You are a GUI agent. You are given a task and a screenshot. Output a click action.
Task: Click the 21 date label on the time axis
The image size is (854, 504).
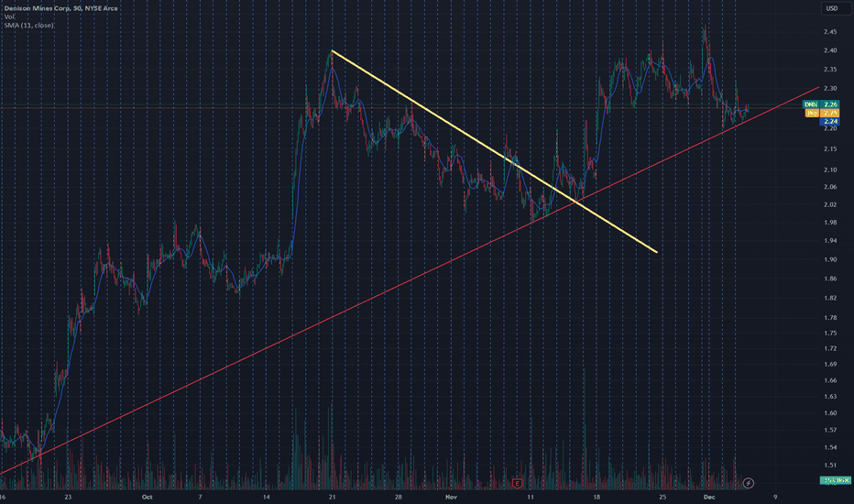point(333,497)
